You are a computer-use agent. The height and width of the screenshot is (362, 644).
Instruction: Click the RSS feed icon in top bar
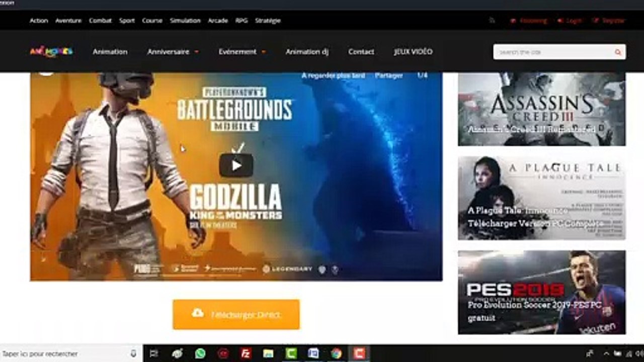pyautogui.click(x=492, y=21)
